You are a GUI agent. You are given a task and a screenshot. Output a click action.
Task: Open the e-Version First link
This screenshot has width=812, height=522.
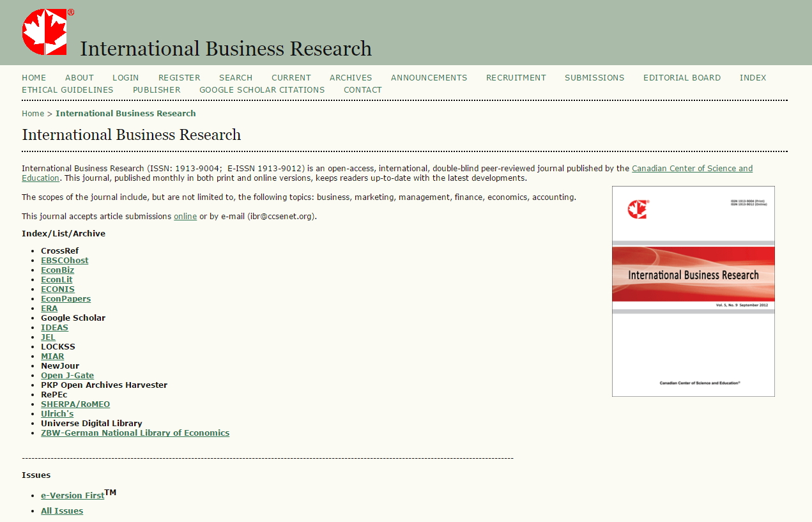[x=72, y=496]
